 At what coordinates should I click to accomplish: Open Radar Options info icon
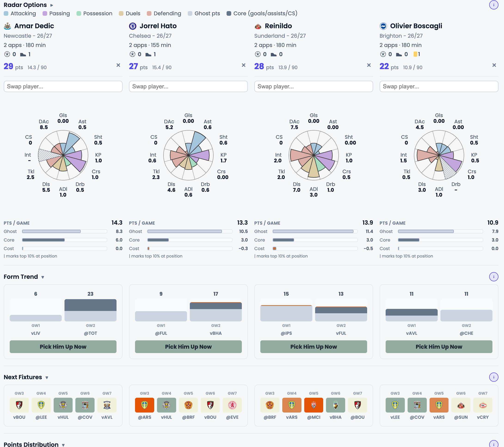pos(493,5)
